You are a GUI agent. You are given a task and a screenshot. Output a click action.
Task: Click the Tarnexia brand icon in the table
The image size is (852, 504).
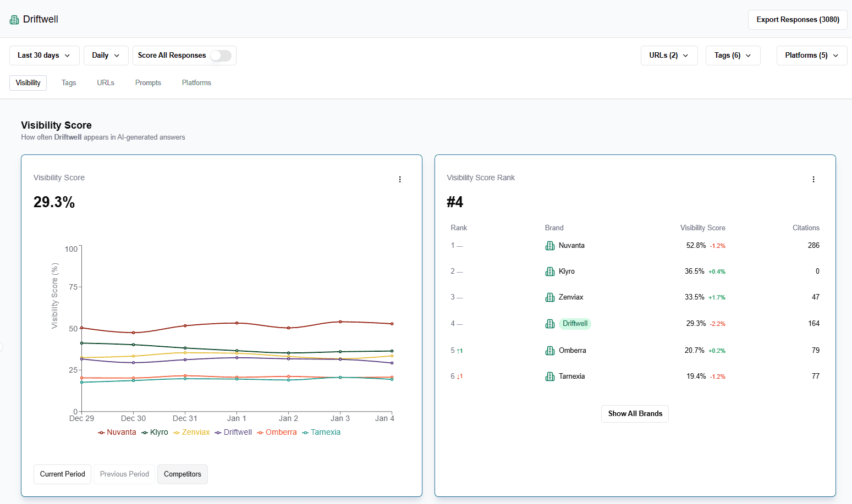point(549,376)
